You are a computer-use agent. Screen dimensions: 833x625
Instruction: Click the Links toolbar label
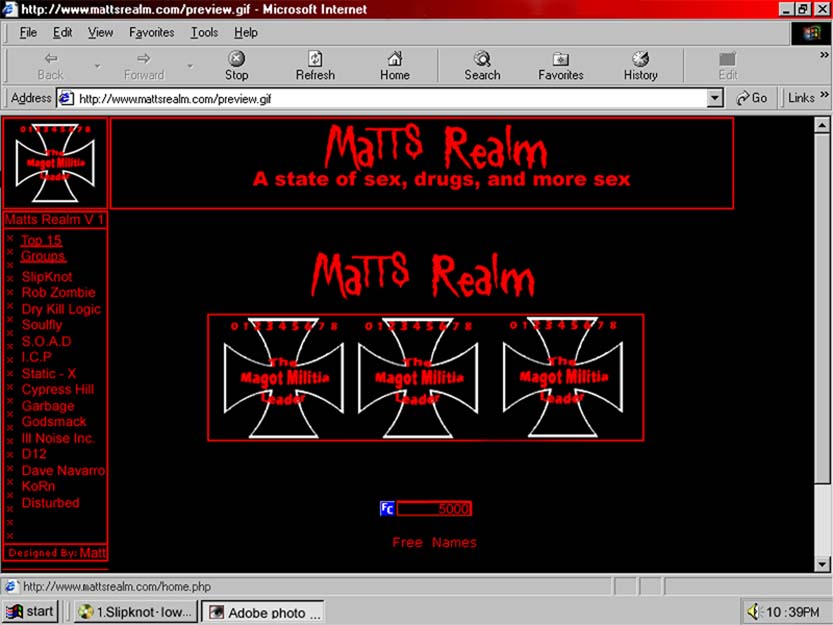[801, 98]
